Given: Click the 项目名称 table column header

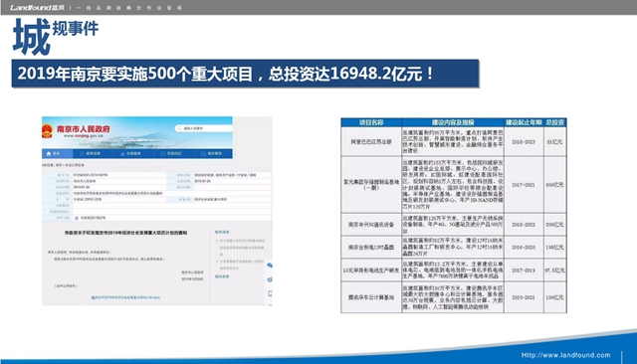Looking at the screenshot, I should pyautogui.click(x=371, y=122).
